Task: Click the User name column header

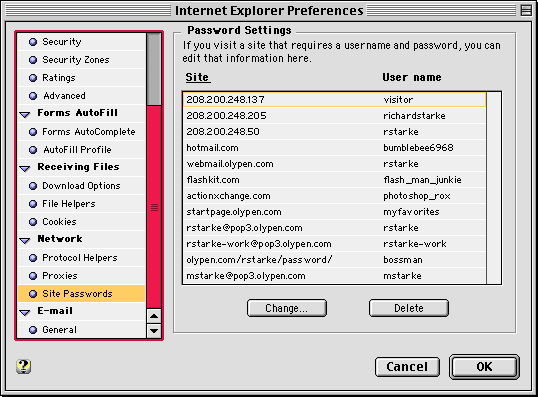Action: pos(412,77)
